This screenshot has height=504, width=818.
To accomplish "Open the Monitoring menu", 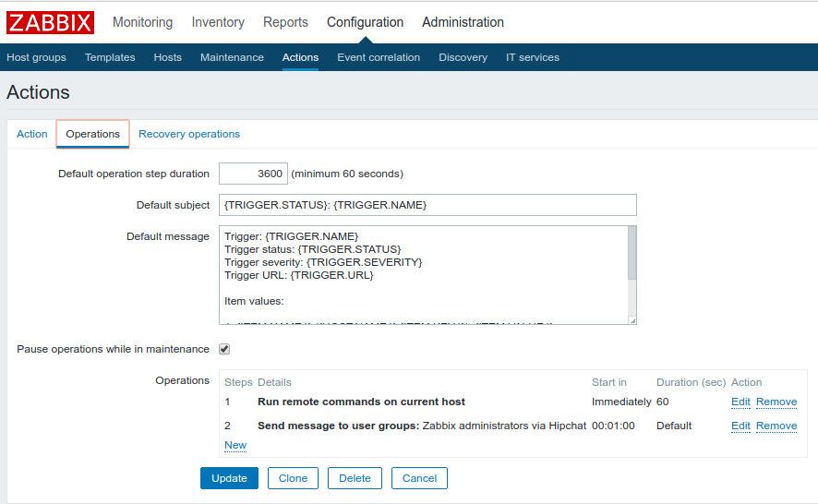I will [142, 22].
